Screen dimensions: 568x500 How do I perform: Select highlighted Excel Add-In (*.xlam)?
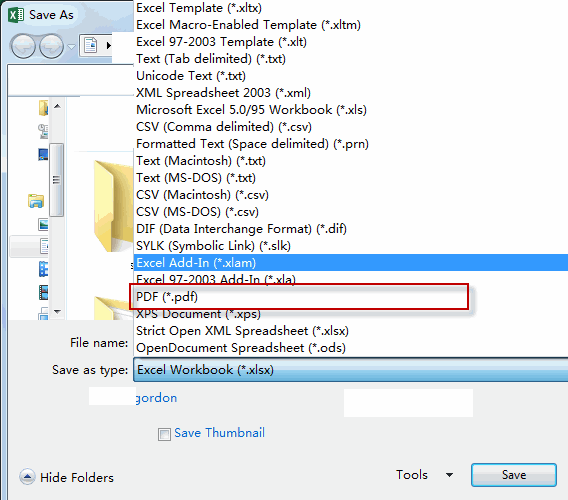tap(351, 263)
